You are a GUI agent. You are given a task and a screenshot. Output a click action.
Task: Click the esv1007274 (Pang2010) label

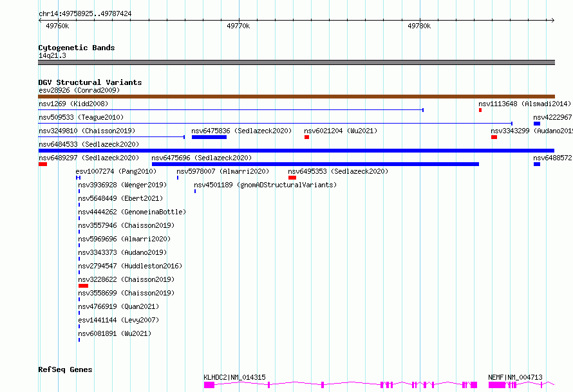point(116,171)
